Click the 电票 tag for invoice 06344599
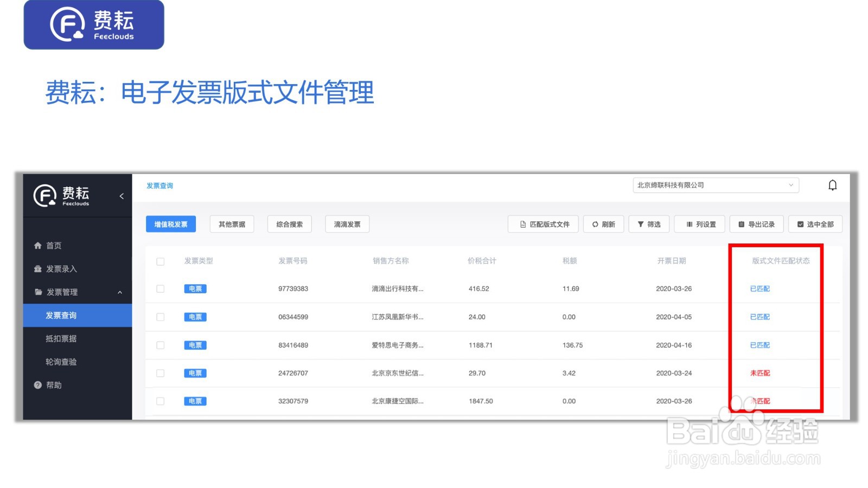The width and height of the screenshot is (868, 488). pos(195,317)
